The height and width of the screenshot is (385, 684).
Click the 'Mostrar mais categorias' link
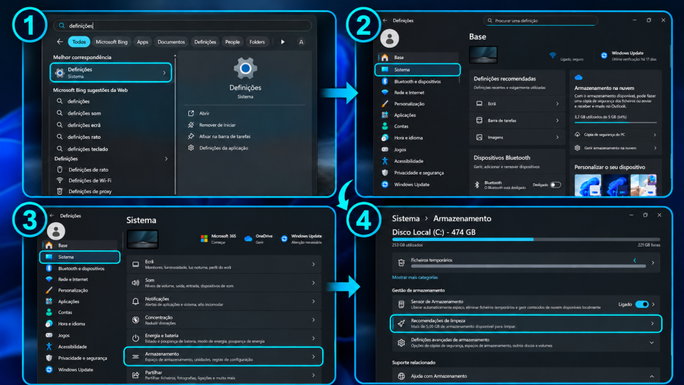[x=415, y=277]
